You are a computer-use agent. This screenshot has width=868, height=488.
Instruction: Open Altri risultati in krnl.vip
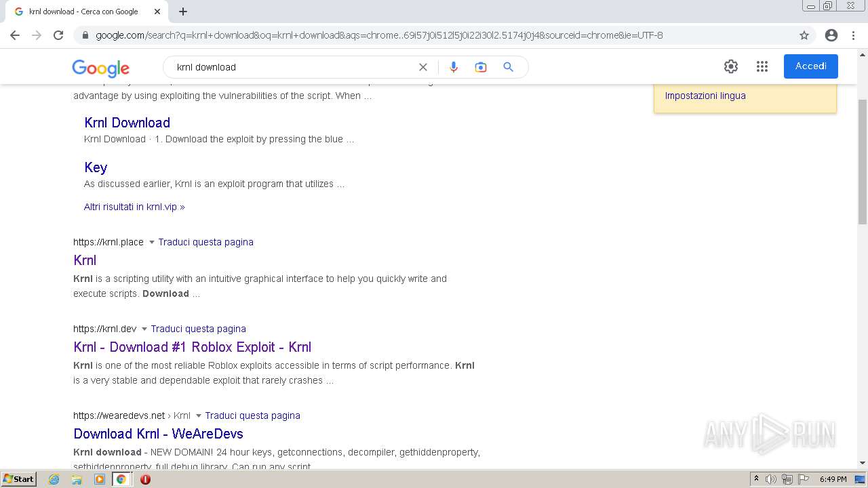pos(134,207)
